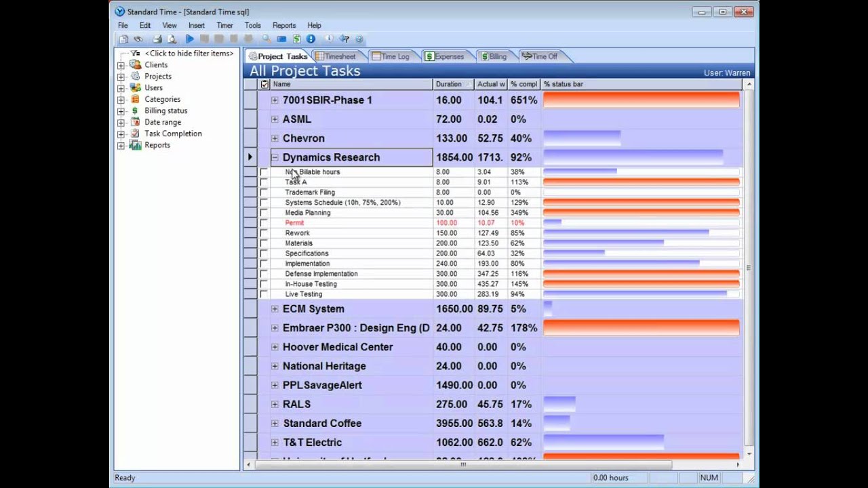Check the Permit task checkbox
The width and height of the screenshot is (868, 488).
[264, 223]
